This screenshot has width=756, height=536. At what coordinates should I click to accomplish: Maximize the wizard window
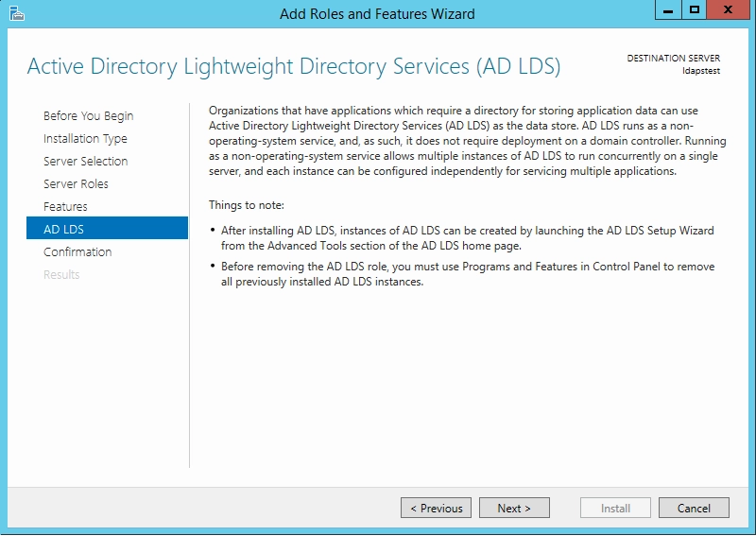pos(695,10)
